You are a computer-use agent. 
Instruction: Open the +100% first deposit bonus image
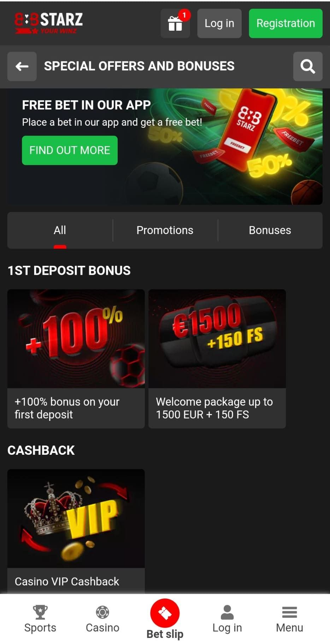coord(76,339)
